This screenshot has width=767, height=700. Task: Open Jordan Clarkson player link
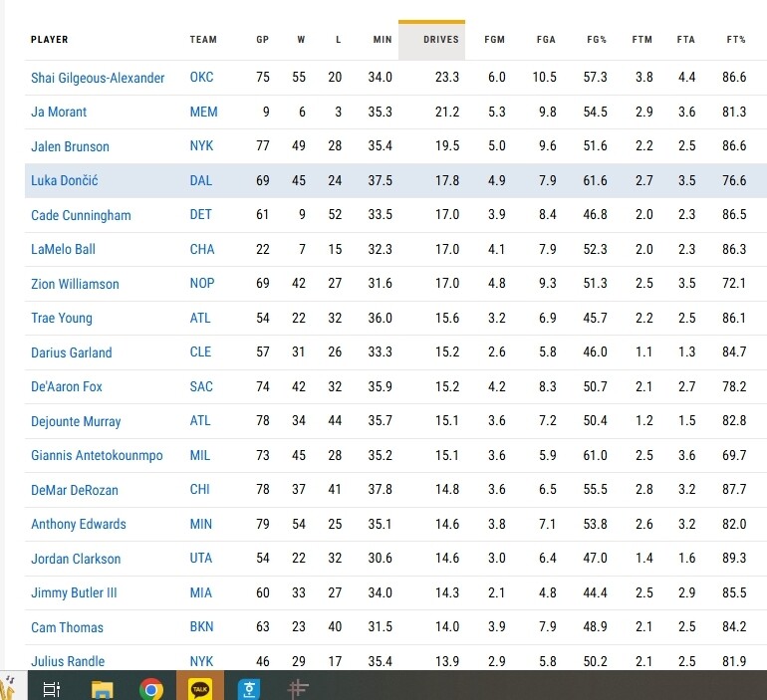click(x=76, y=559)
